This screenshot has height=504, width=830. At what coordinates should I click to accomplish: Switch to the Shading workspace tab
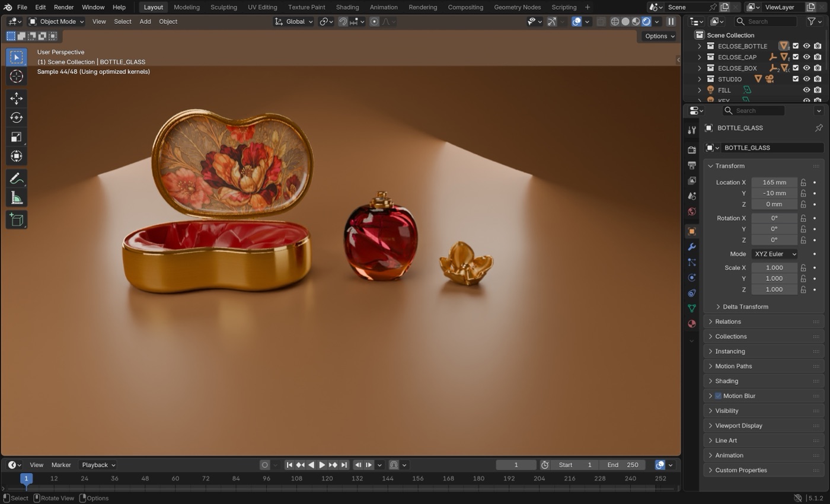coord(347,7)
